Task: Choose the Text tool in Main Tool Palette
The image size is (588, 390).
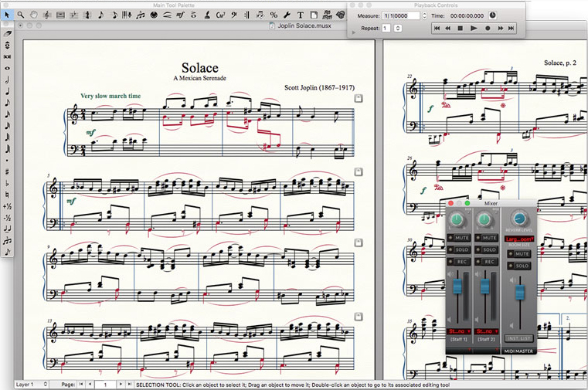Action: (301, 15)
